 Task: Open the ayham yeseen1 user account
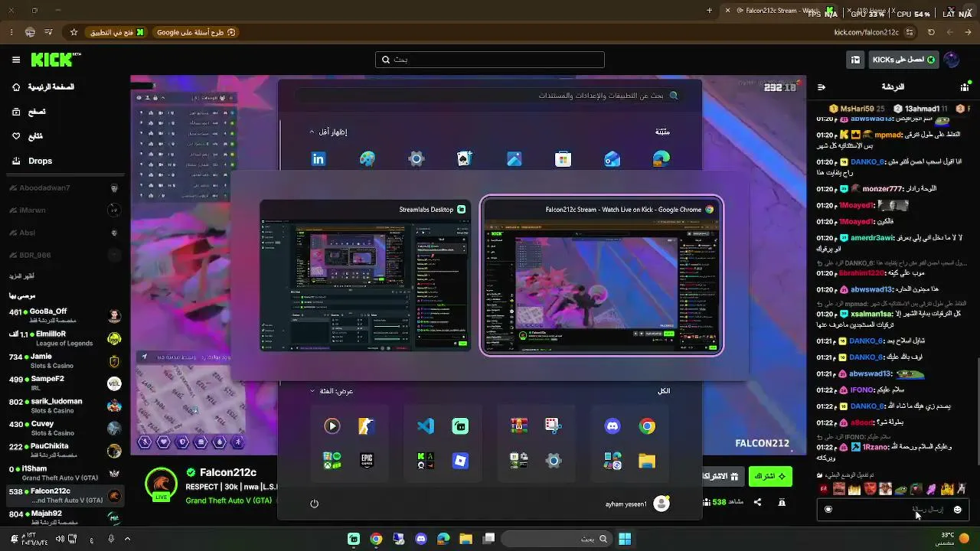point(637,504)
